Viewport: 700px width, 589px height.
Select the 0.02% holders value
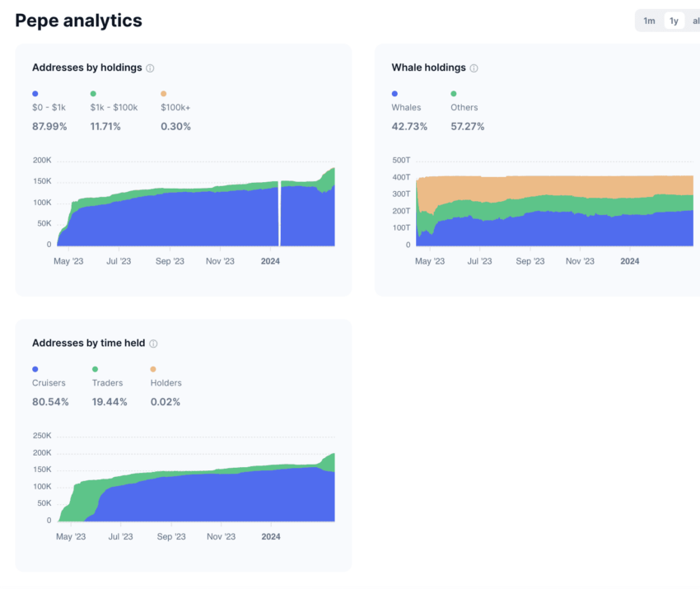click(166, 402)
